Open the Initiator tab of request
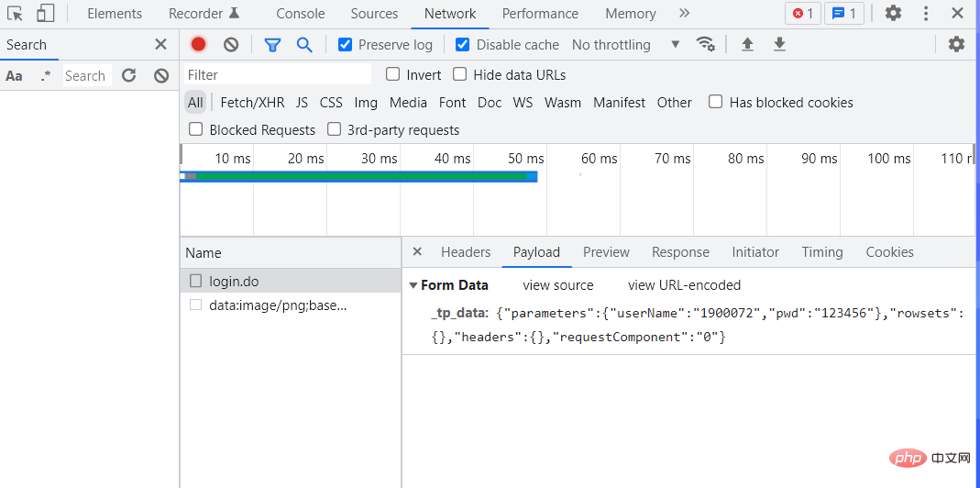The width and height of the screenshot is (980, 488). 755,251
